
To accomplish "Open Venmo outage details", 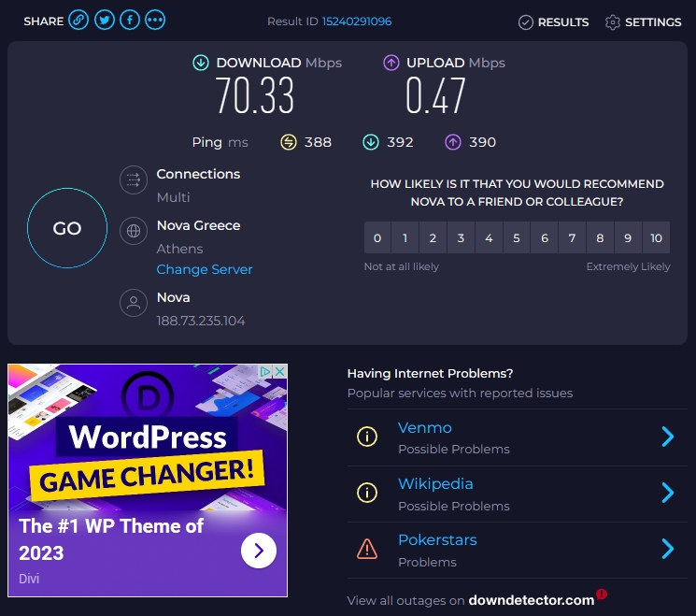I will click(x=425, y=428).
